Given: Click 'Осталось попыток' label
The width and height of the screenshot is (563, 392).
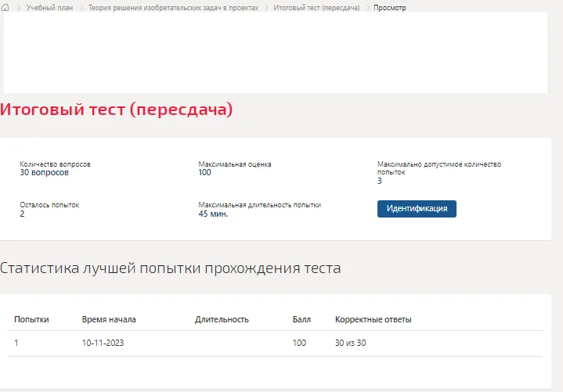Looking at the screenshot, I should point(49,205).
